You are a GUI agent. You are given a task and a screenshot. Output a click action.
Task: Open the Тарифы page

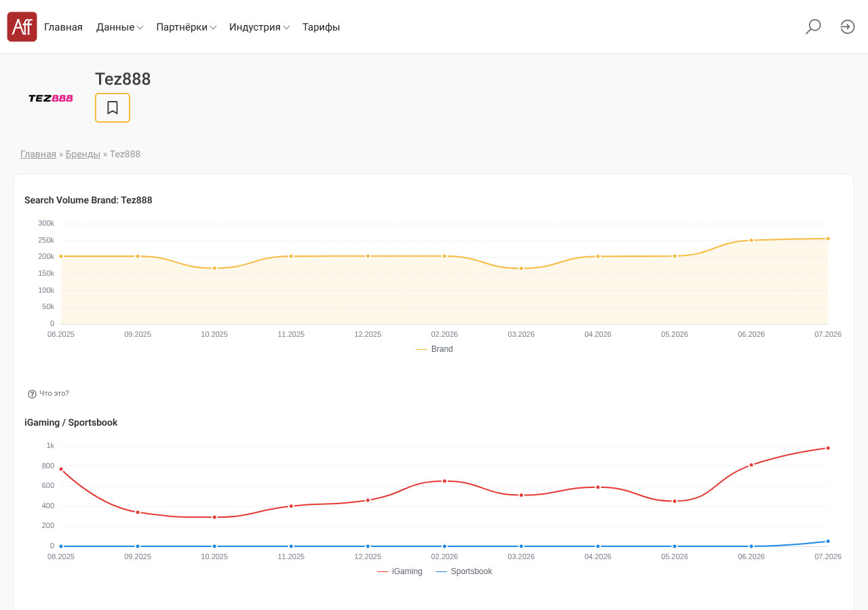pyautogui.click(x=321, y=27)
